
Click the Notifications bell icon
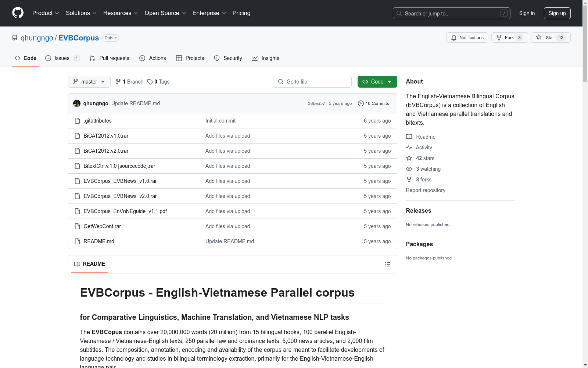[x=454, y=38]
